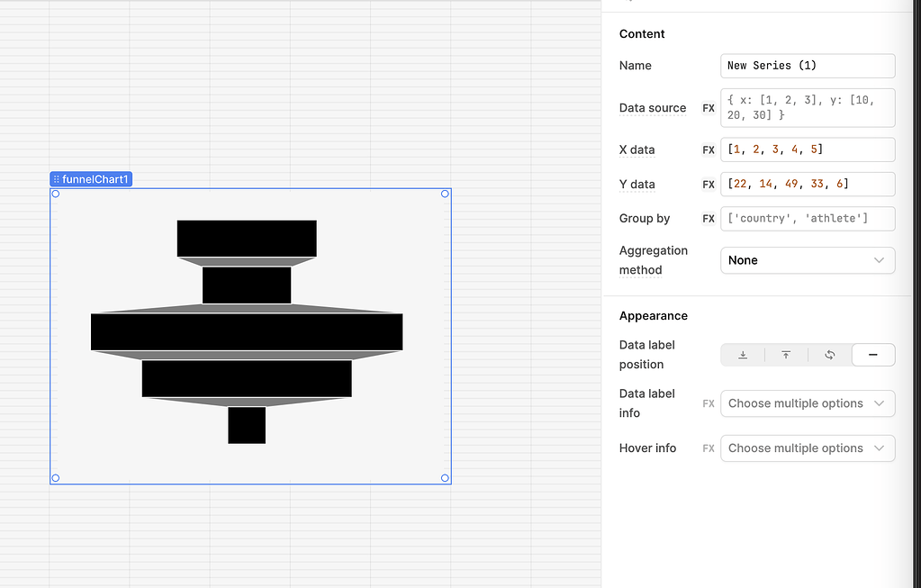
Task: Click the Group by input field
Action: coord(808,219)
